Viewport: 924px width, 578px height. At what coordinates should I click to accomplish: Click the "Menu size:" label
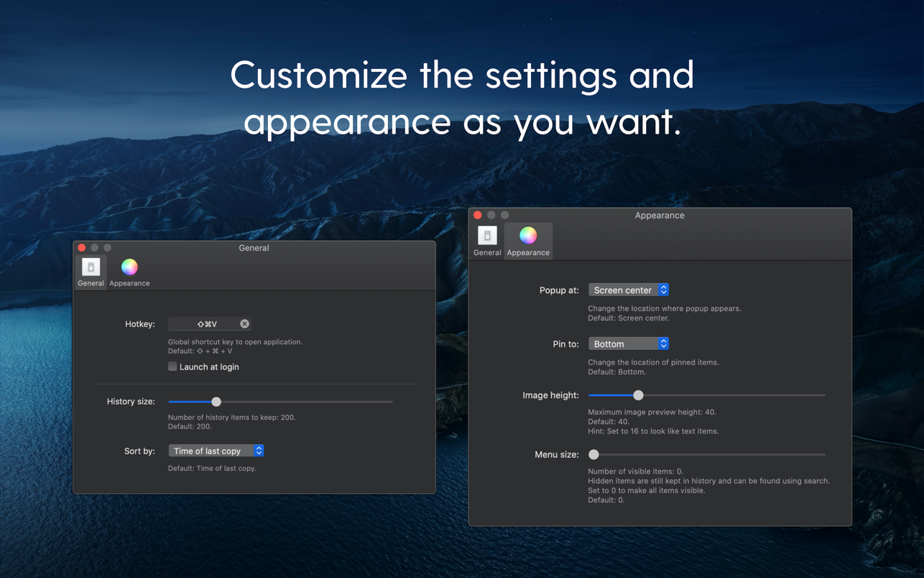point(557,455)
